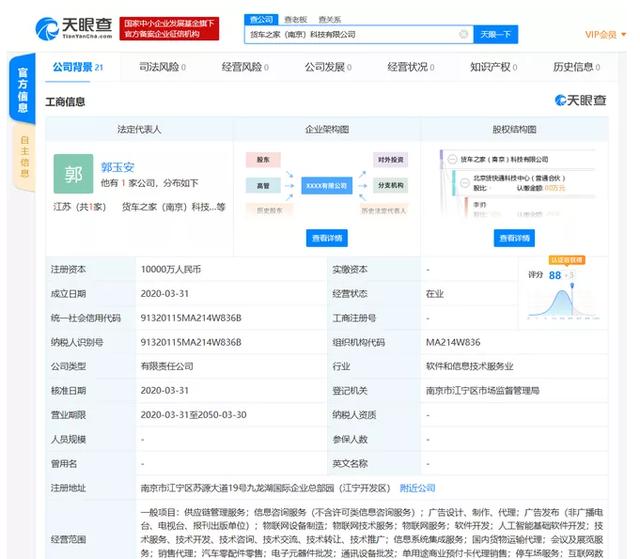This screenshot has width=640, height=559.
Task: Collapse the 货车之家 equity tree node
Action: [452, 159]
